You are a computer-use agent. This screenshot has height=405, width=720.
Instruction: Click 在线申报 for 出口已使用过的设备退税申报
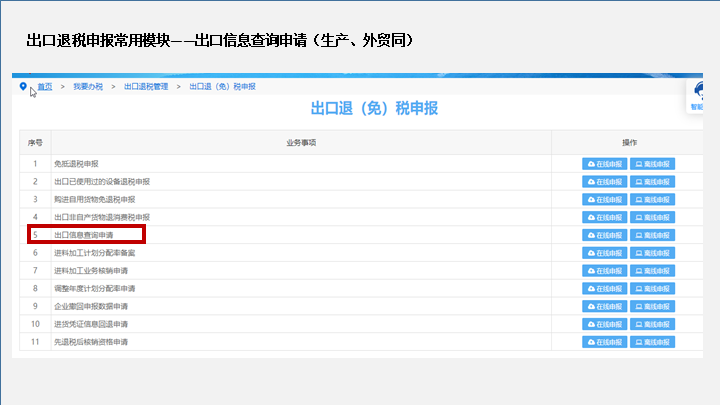pos(604,182)
